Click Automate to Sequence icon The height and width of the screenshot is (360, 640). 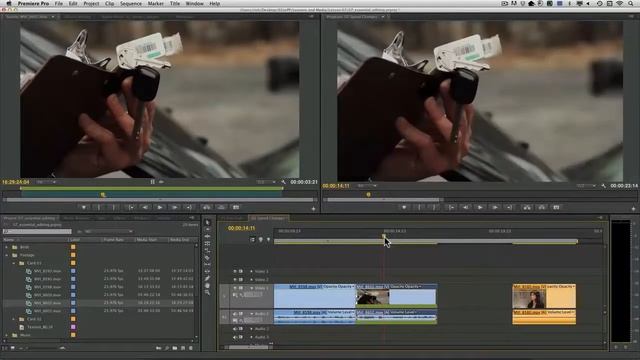point(158,348)
